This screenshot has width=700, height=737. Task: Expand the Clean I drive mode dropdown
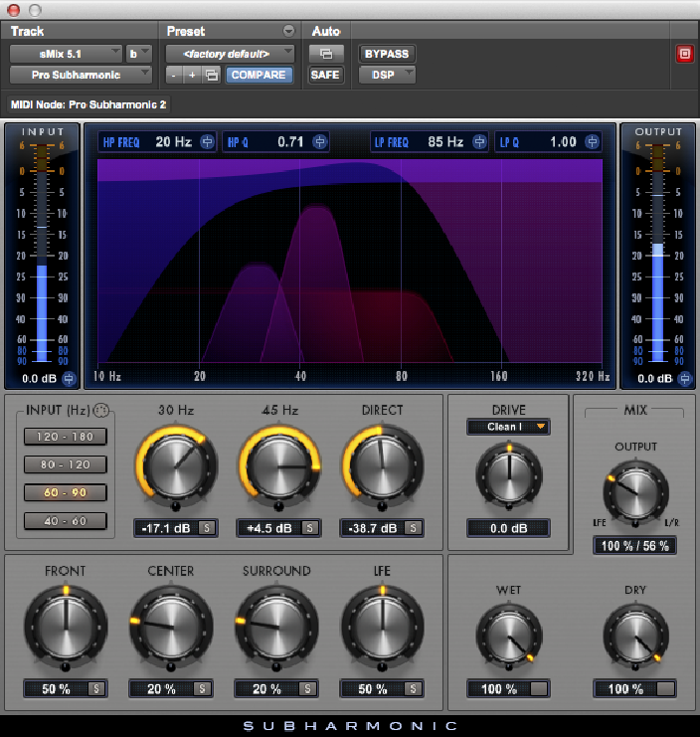(x=508, y=427)
